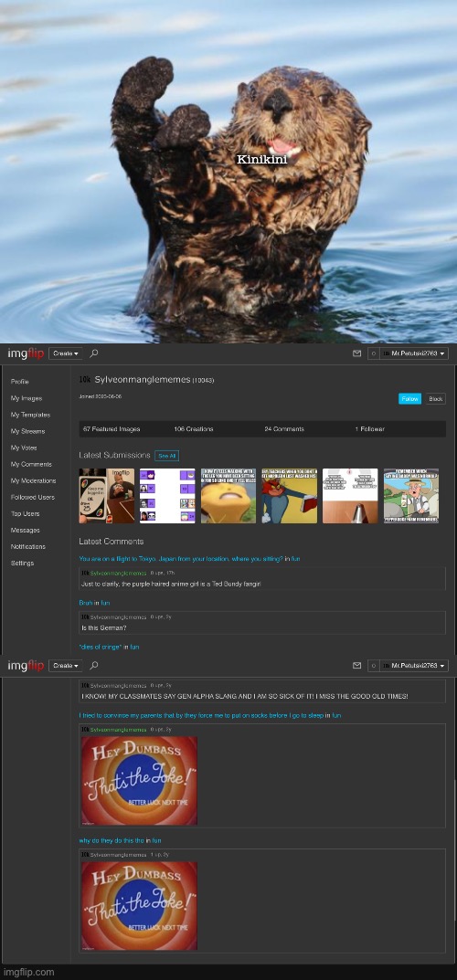Screen dimensions: 457x980
Task: Click the Latest Comments heading
Action: point(112,542)
